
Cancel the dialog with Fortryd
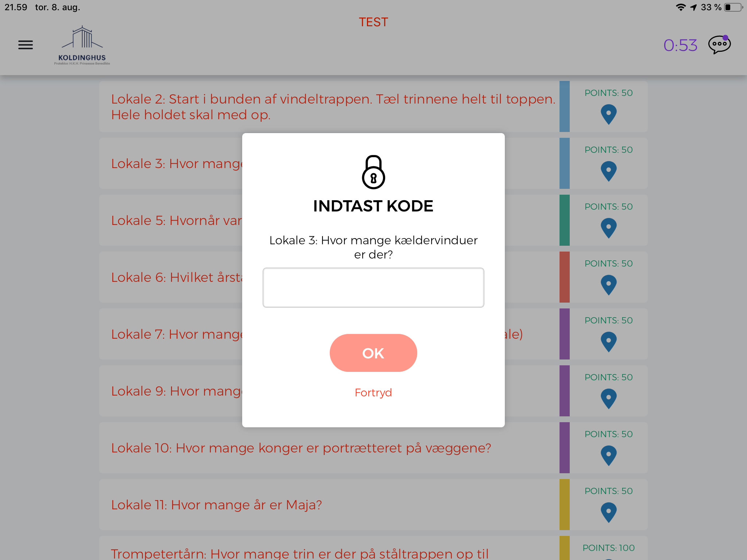[373, 393]
